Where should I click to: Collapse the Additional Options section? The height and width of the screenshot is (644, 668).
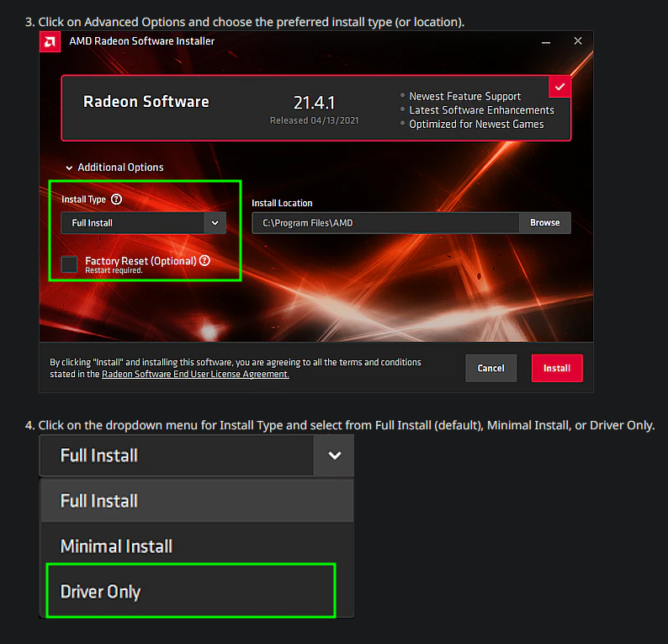pos(114,168)
